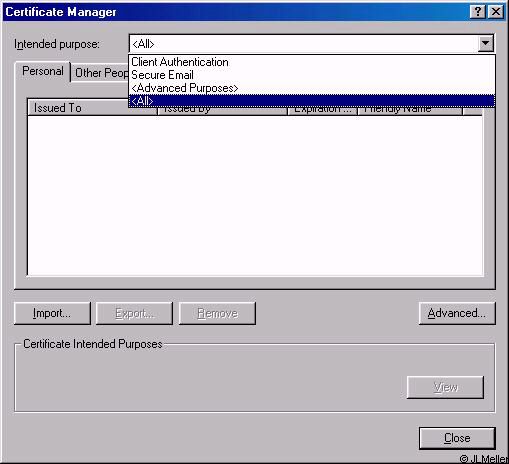
Task: Click the View button
Action: click(445, 387)
